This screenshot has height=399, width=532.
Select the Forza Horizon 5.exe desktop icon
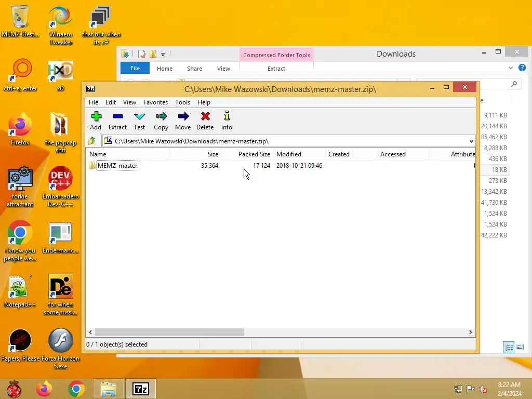click(x=60, y=349)
